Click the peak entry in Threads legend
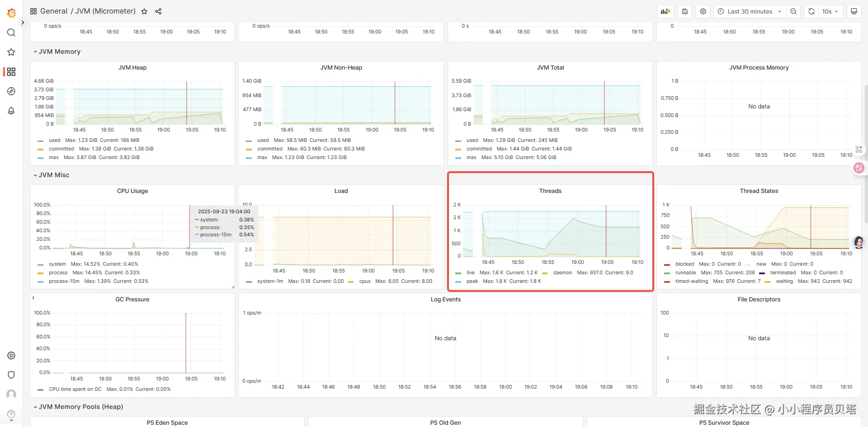868x427 pixels. [x=472, y=282]
